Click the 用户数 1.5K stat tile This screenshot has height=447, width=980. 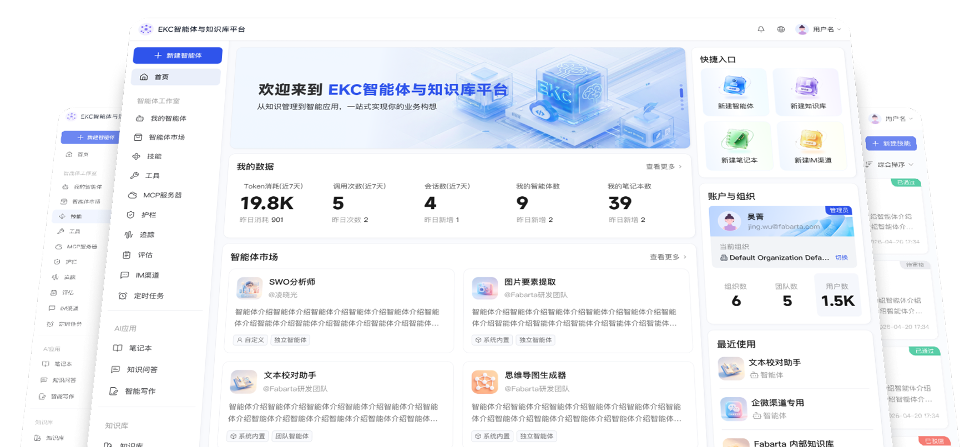(x=837, y=295)
